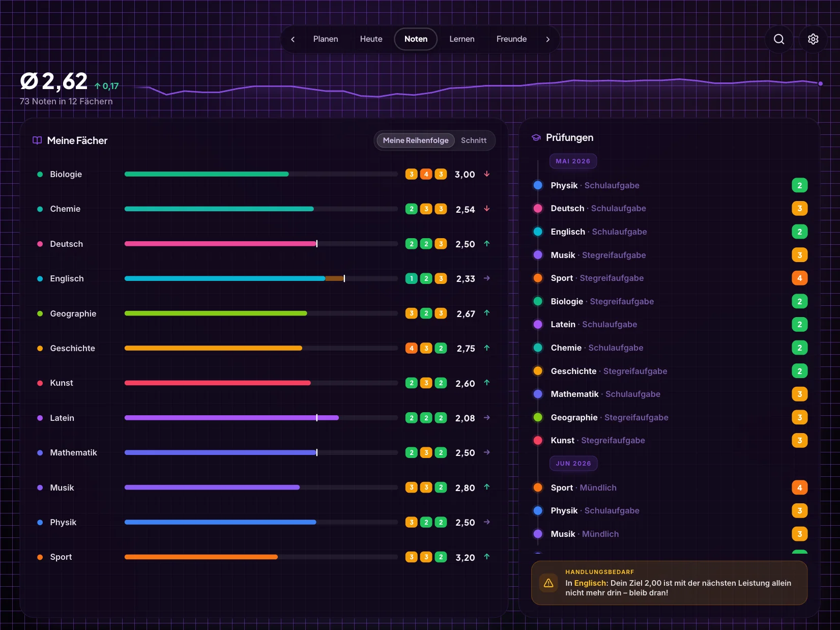
Task: Open settings gear icon
Action: coord(813,39)
